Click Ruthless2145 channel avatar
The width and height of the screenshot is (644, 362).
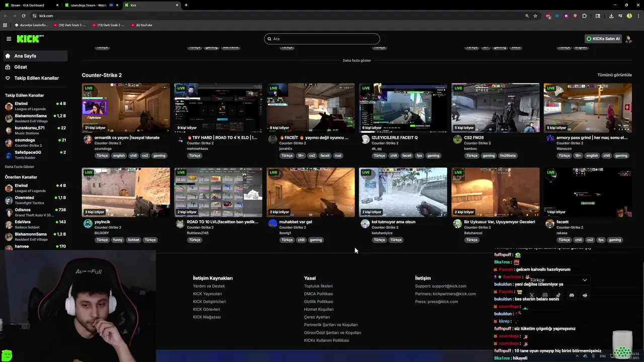(x=180, y=224)
